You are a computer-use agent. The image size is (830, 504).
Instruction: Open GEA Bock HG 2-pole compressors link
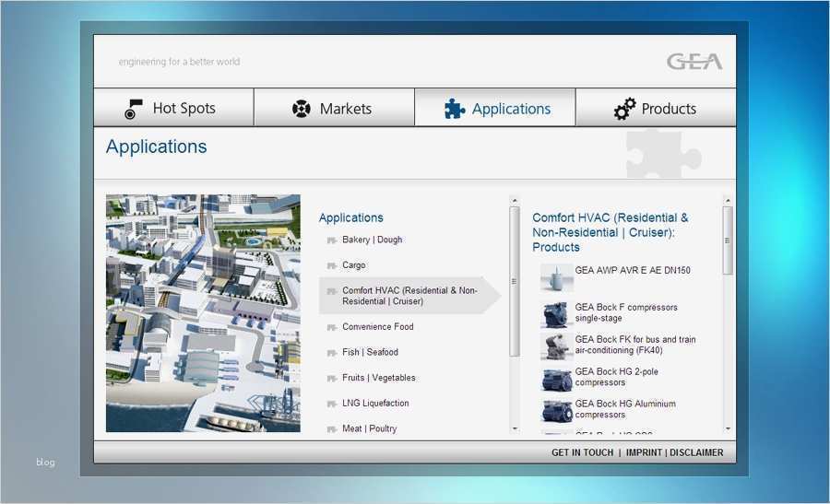pyautogui.click(x=617, y=377)
